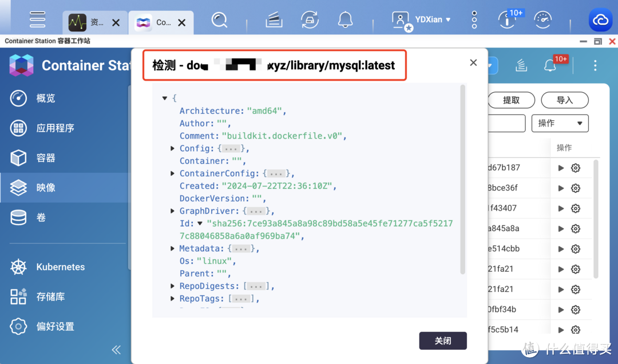618x364 pixels.
Task: Select the 容器 containers section
Action: (x=49, y=157)
